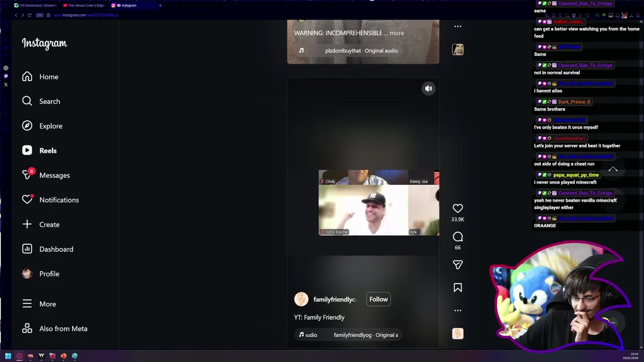Click the Instagram logo in the sidebar

pos(44,44)
